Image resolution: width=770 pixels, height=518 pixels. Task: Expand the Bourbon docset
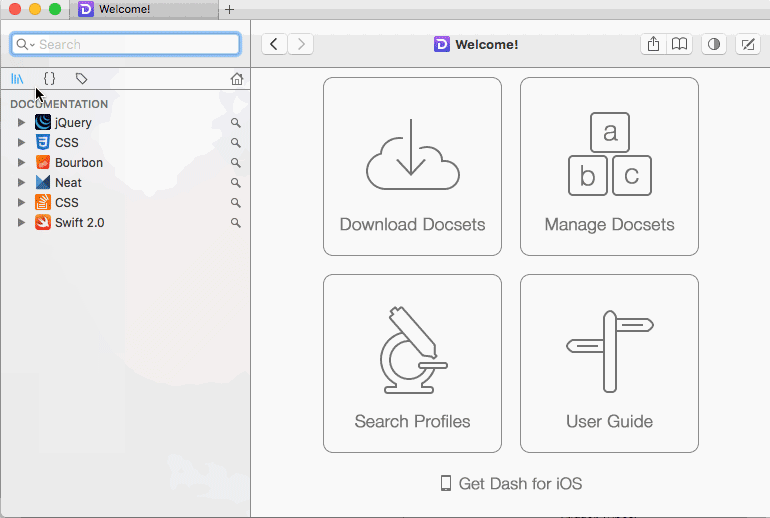(x=22, y=163)
